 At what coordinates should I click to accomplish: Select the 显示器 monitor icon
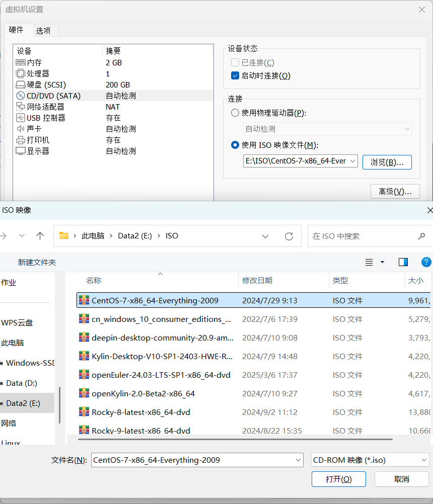tap(21, 151)
